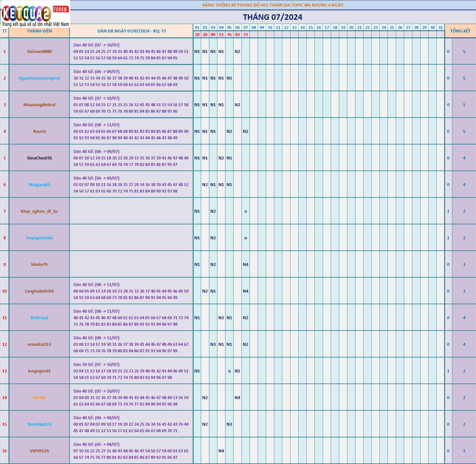Click the Ketqua2 Forum logo
This screenshot has height=464, width=476.
tap(35, 14)
